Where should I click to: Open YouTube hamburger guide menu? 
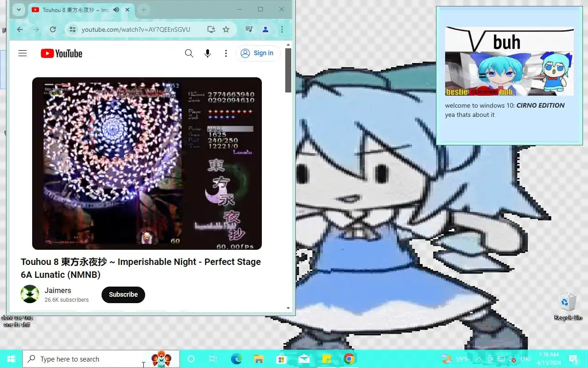click(x=23, y=53)
